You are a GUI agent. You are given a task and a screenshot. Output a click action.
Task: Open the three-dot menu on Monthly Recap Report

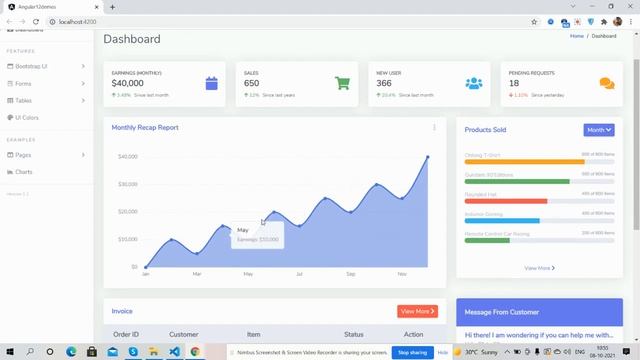tap(434, 128)
